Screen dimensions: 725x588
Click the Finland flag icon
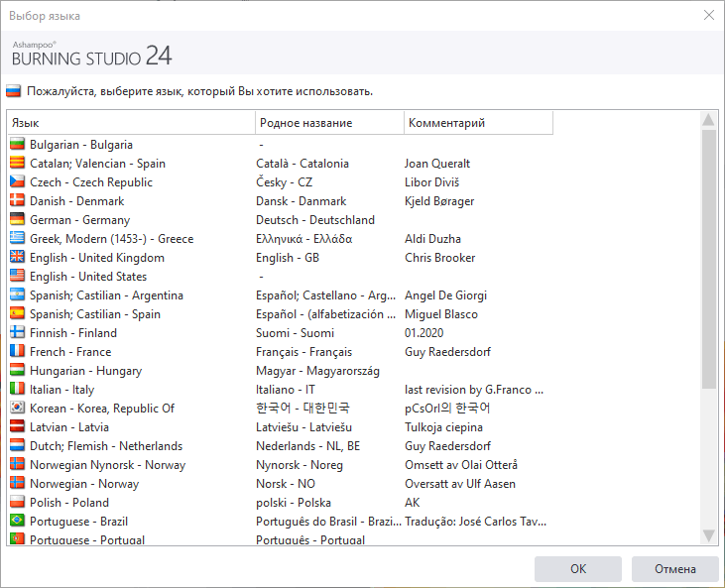(17, 333)
